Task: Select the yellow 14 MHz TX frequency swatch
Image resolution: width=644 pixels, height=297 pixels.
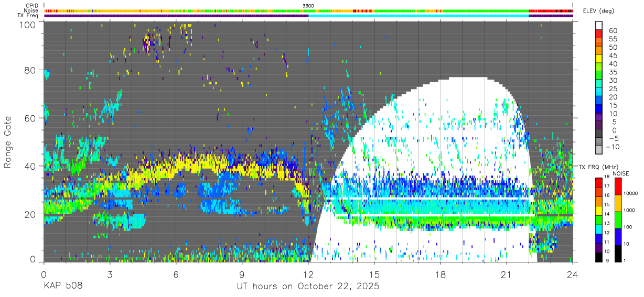Action: pyautogui.click(x=599, y=211)
